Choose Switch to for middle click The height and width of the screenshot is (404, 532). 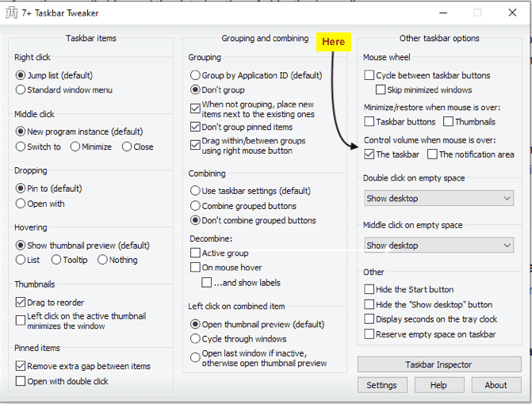21,147
